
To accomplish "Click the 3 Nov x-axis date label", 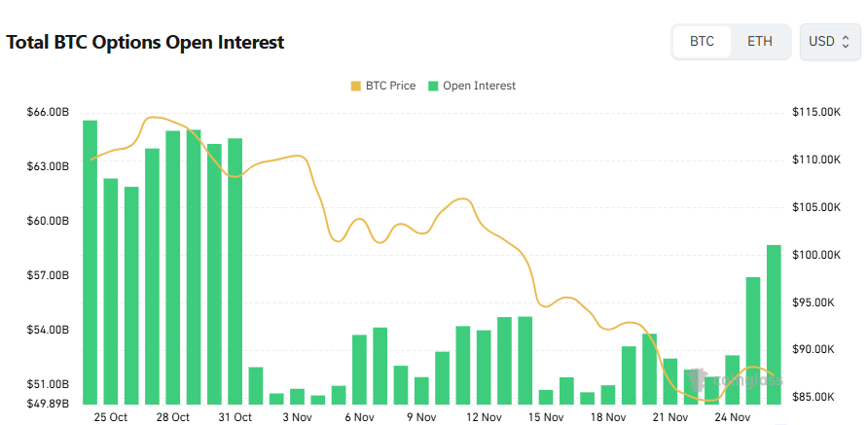I will 297,417.
